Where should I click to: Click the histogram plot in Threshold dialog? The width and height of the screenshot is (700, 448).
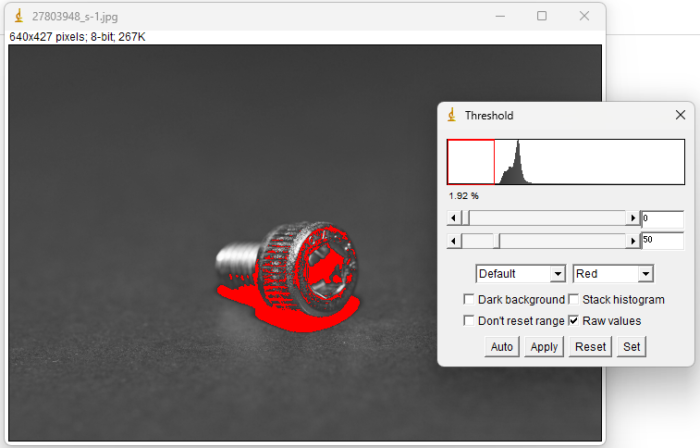[x=566, y=162]
